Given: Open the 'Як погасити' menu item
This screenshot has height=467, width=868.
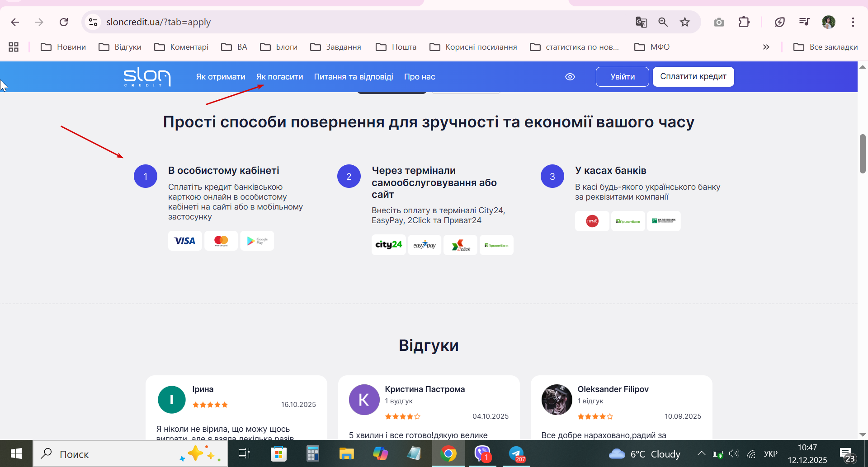Looking at the screenshot, I should 279,77.
